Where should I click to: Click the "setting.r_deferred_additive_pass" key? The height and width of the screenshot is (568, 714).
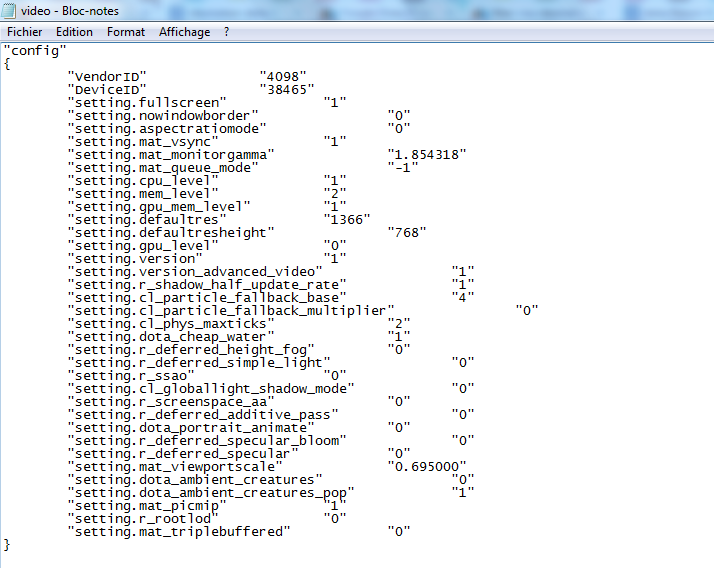(x=203, y=415)
